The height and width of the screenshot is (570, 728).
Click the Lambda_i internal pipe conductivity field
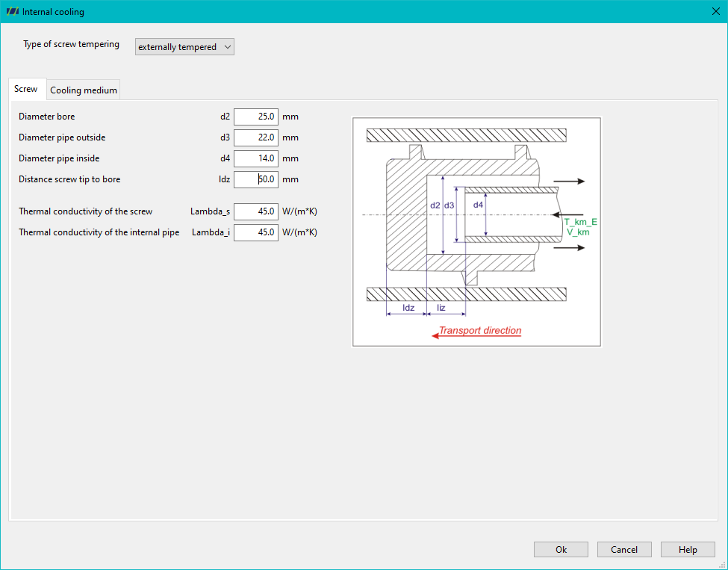pos(256,232)
